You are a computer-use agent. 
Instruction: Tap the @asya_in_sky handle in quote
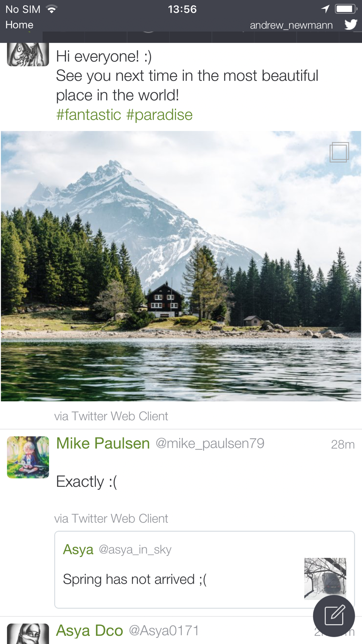[x=135, y=549]
